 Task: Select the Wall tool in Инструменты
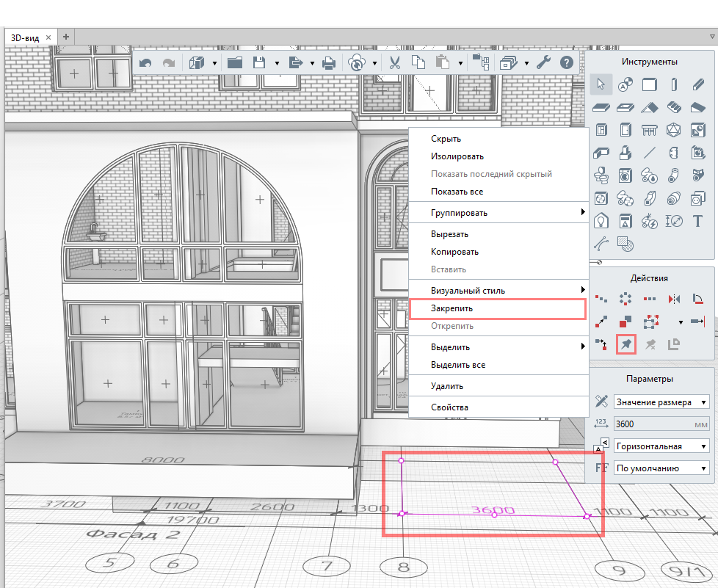pos(650,85)
